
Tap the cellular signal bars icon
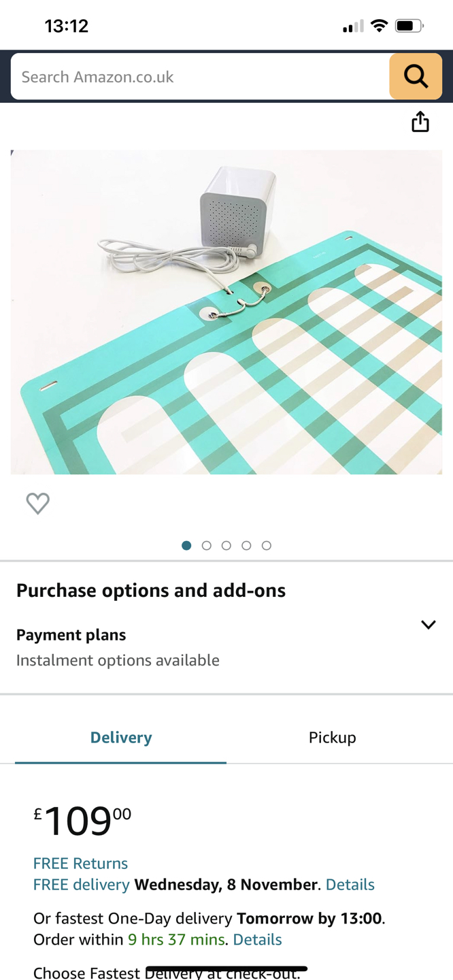353,27
